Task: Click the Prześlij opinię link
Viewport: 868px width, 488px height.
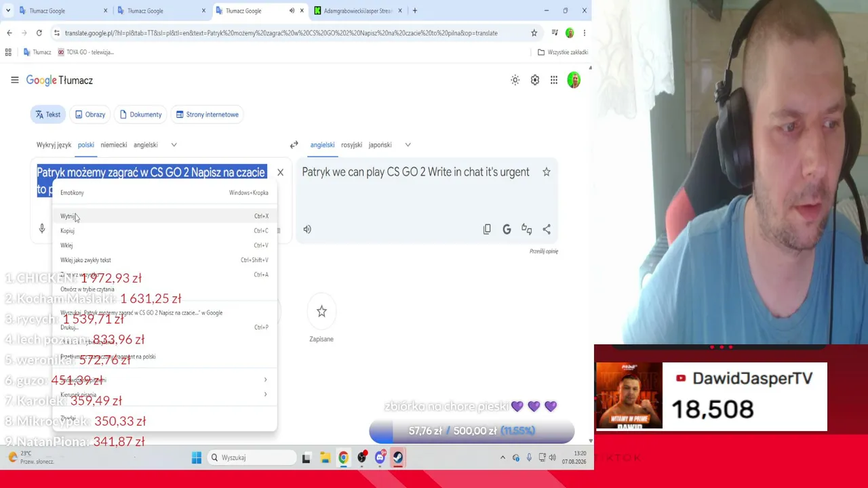Action: 544,251
